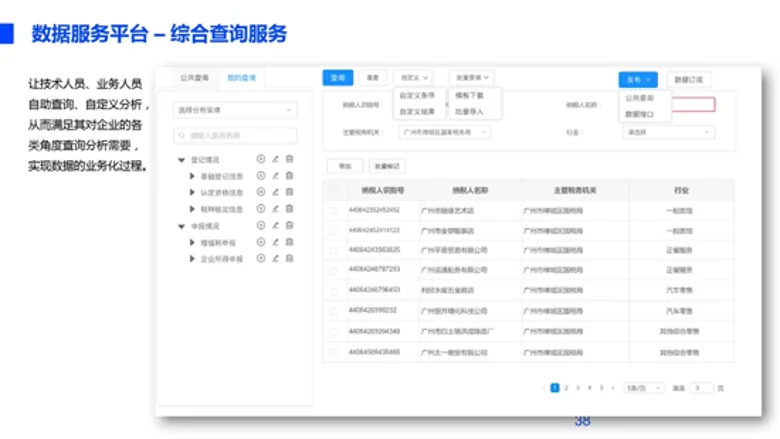Delete the 增值税申报 node
Screen dimensions: 780x439
coord(290,242)
